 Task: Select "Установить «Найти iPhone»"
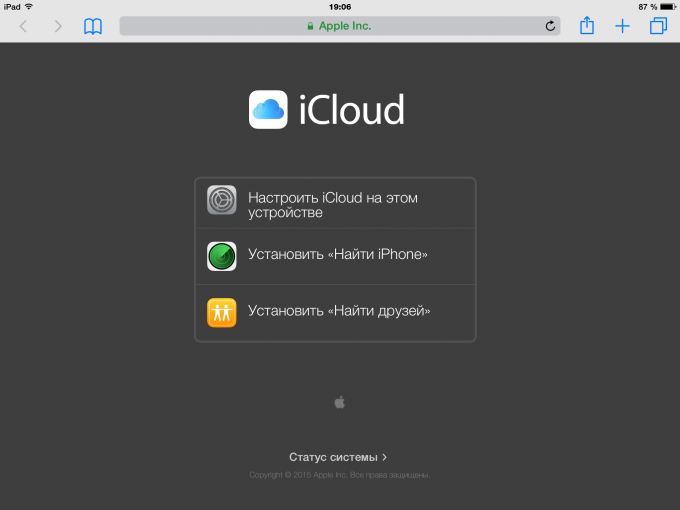coord(335,256)
